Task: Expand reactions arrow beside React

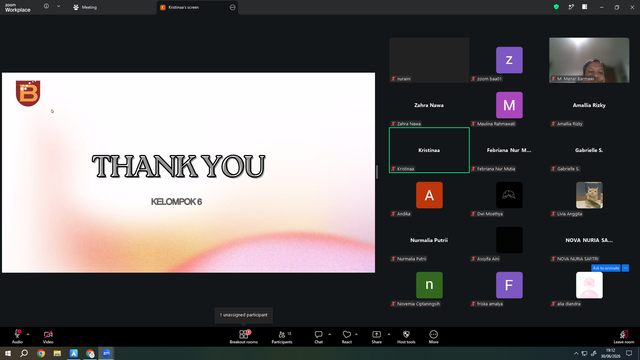Action: point(356,334)
